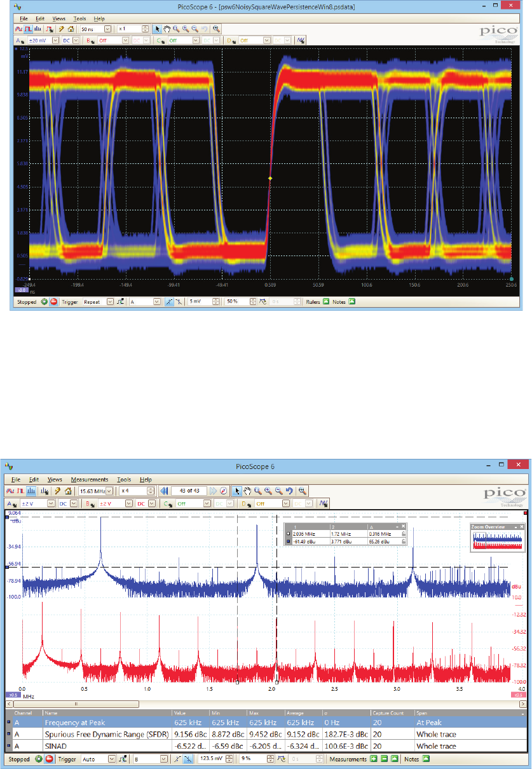The width and height of the screenshot is (532, 769).
Task: Click Auto Setup lightning icon in top window
Action: click(61, 29)
